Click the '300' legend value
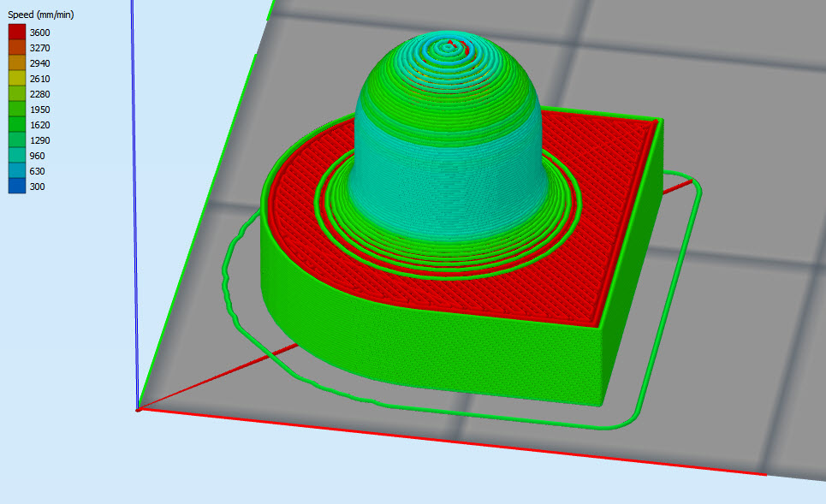This screenshot has width=826, height=504. [x=37, y=187]
